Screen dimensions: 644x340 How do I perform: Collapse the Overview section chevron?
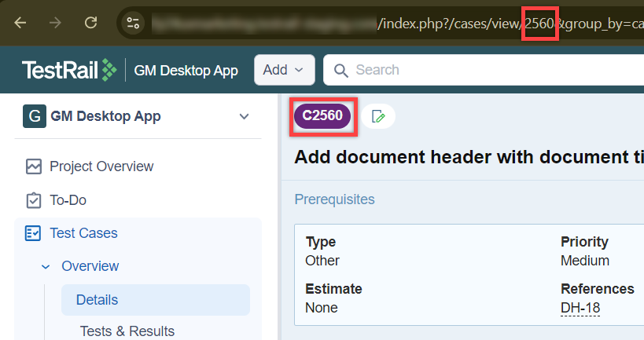click(x=46, y=266)
